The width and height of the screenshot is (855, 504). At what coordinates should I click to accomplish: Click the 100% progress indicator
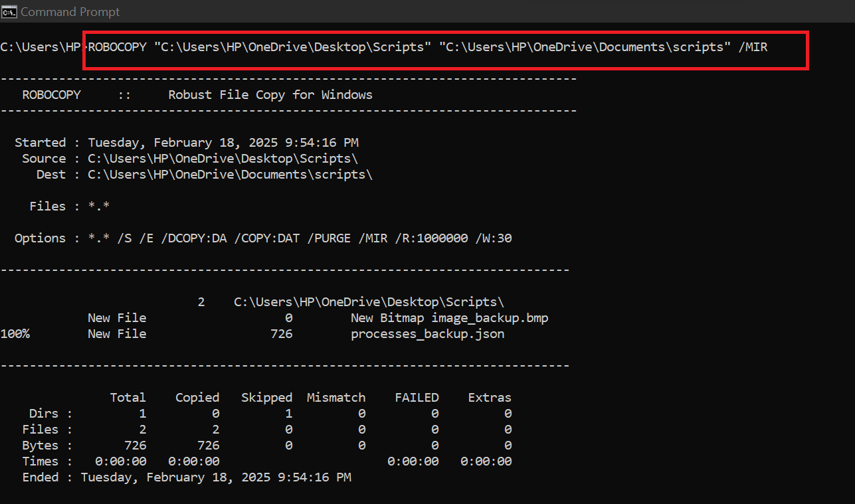pyautogui.click(x=15, y=334)
